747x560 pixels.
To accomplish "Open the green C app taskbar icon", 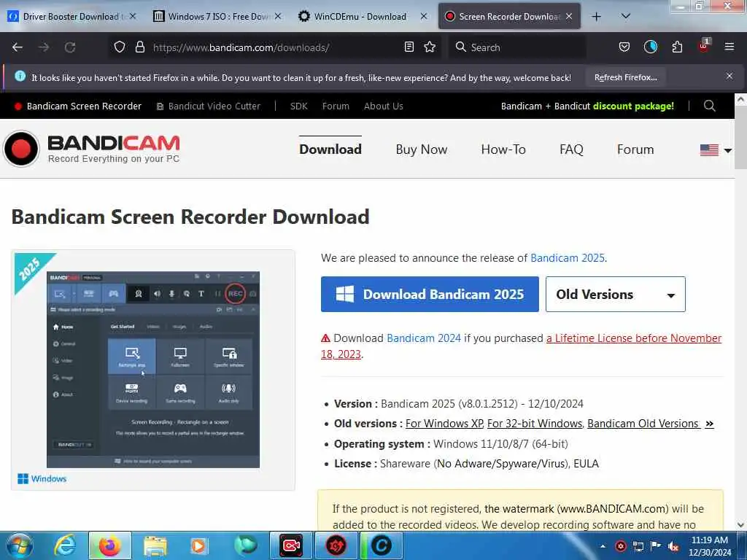I will pyautogui.click(x=381, y=545).
